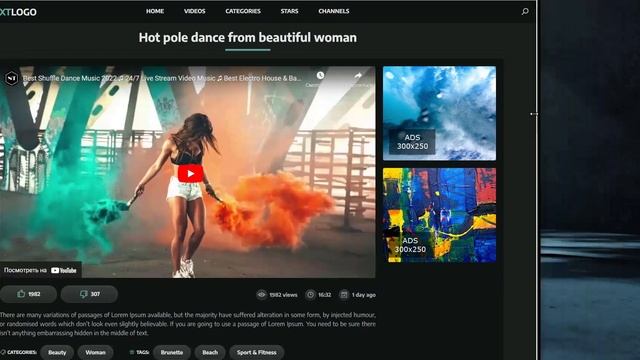Click the heading Hot pole dance from beautiful woman
Viewport: 640px width, 360px height.
248,38
